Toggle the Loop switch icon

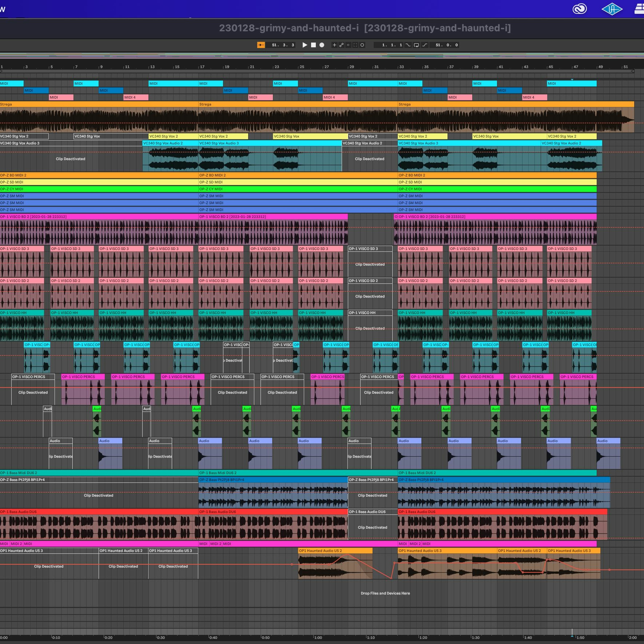pos(416,45)
